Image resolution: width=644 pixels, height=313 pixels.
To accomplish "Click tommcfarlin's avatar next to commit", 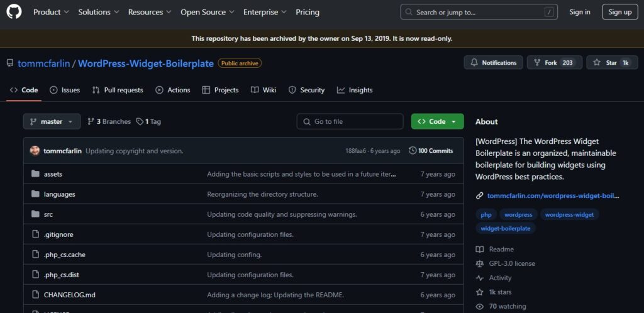I will coord(35,151).
